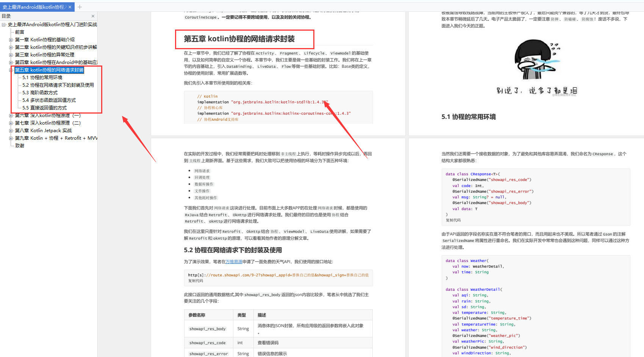Click the showapi route URL code line

278,275
